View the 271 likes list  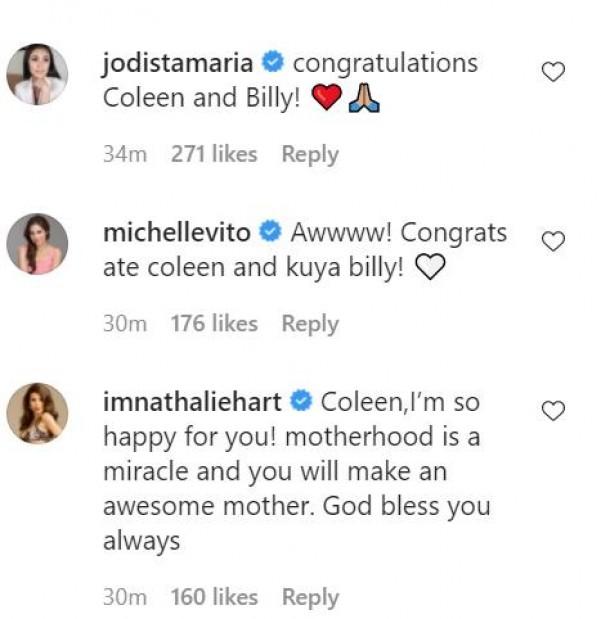[x=214, y=154]
